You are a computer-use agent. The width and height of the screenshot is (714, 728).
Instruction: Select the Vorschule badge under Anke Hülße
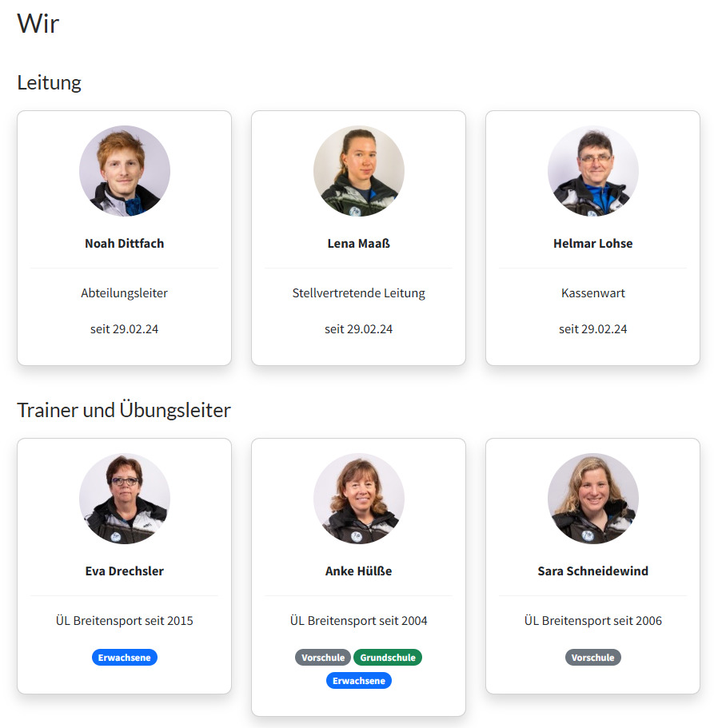coord(323,658)
